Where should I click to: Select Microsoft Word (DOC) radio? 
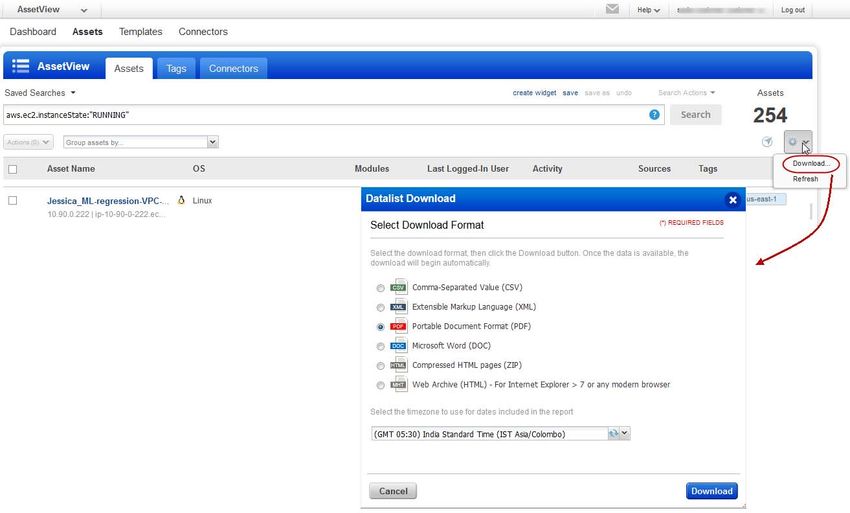point(381,347)
